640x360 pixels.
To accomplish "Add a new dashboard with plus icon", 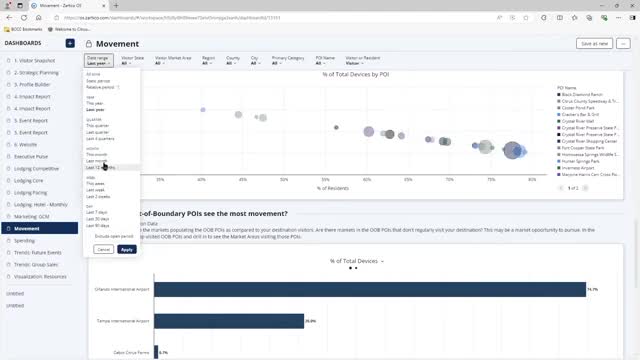I will (x=70, y=43).
